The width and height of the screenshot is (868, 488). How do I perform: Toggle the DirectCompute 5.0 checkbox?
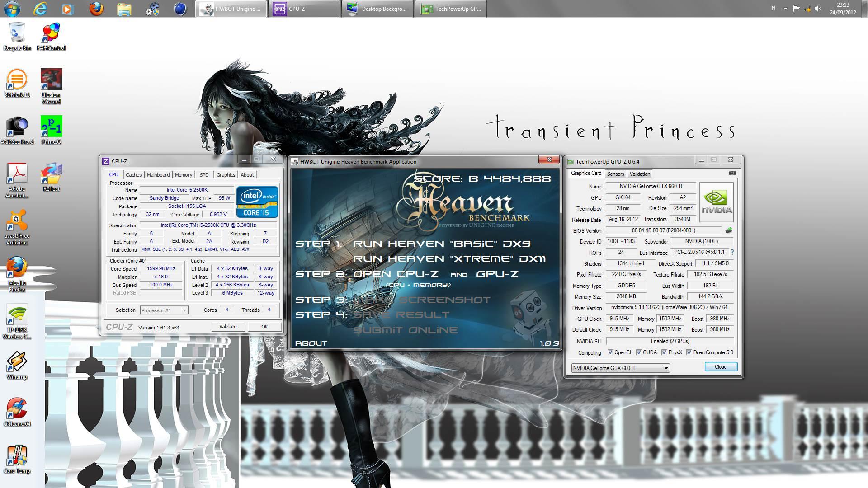click(689, 352)
